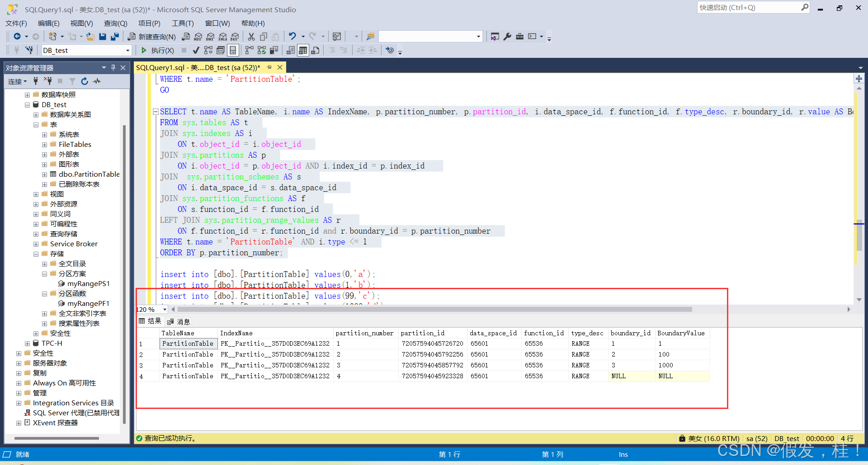Open properties wrench icon

pos(507,37)
